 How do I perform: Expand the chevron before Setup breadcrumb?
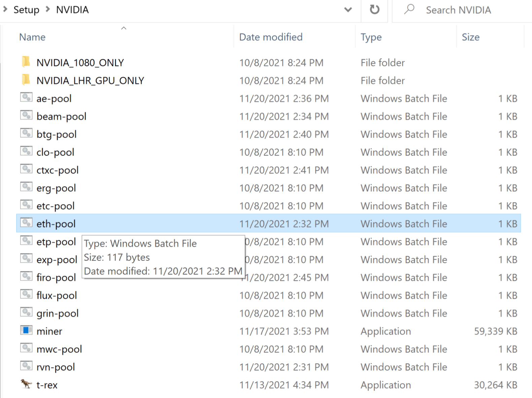click(x=5, y=9)
